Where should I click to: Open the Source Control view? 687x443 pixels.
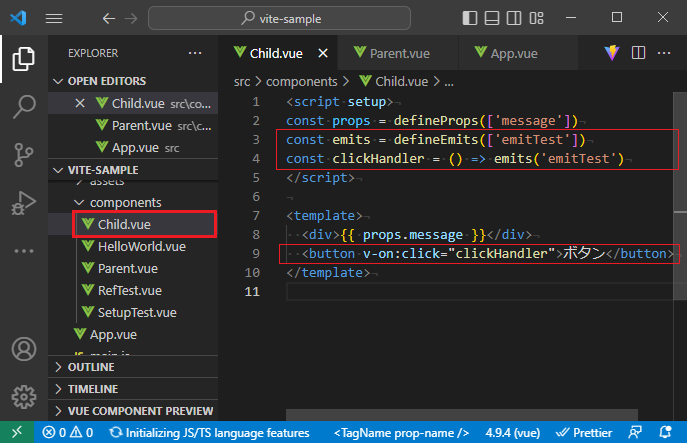click(x=24, y=154)
